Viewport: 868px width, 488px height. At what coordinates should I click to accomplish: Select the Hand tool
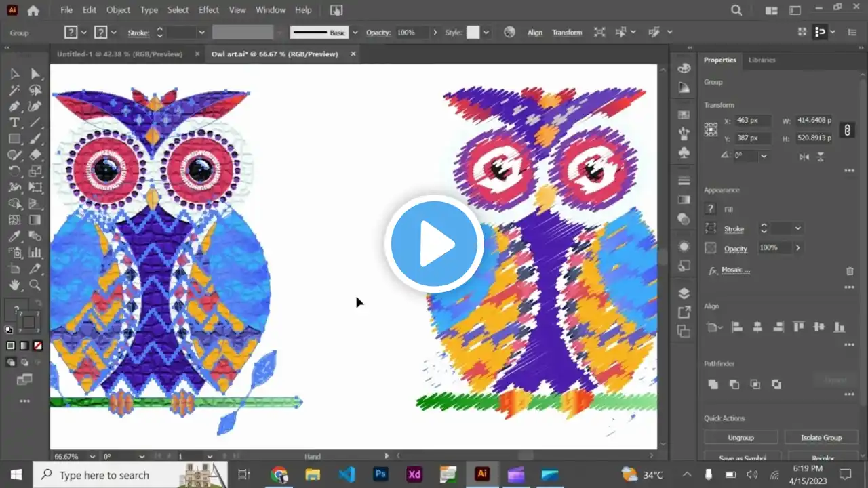pos(14,285)
